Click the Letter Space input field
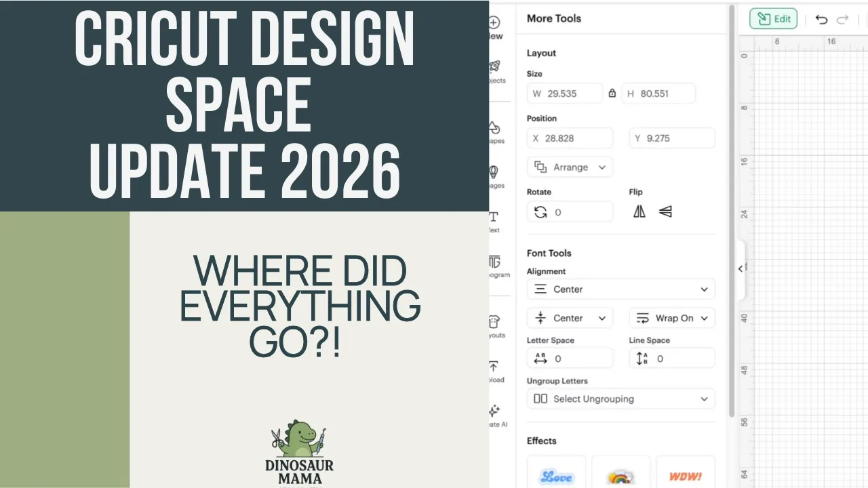868x488 pixels. (x=570, y=359)
